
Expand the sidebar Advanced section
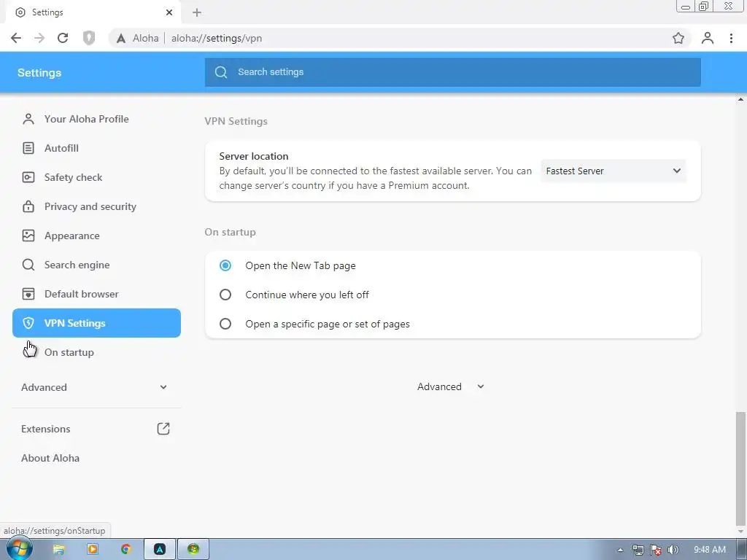pyautogui.click(x=97, y=387)
